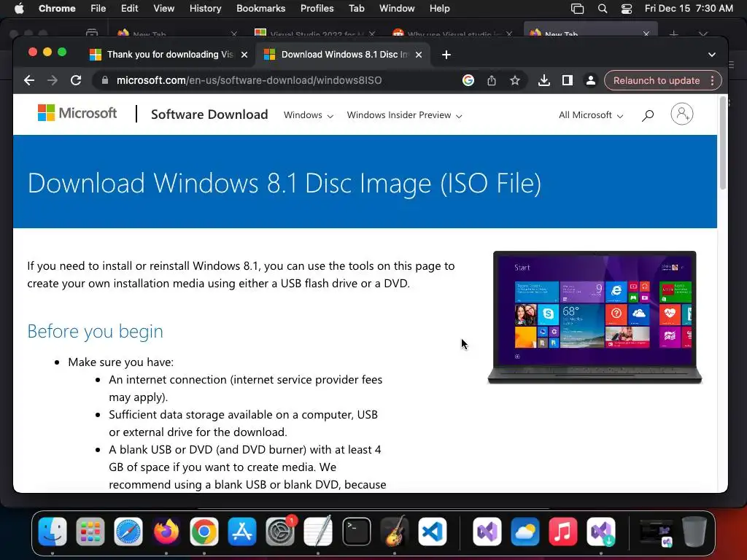This screenshot has width=747, height=560.
Task: Click the Windows 8.1 laptop image
Action: click(595, 317)
